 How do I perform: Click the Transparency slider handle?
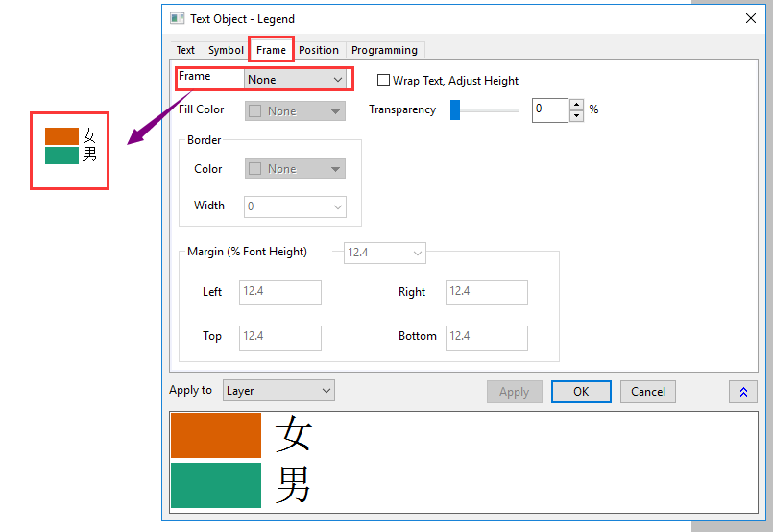coord(455,109)
